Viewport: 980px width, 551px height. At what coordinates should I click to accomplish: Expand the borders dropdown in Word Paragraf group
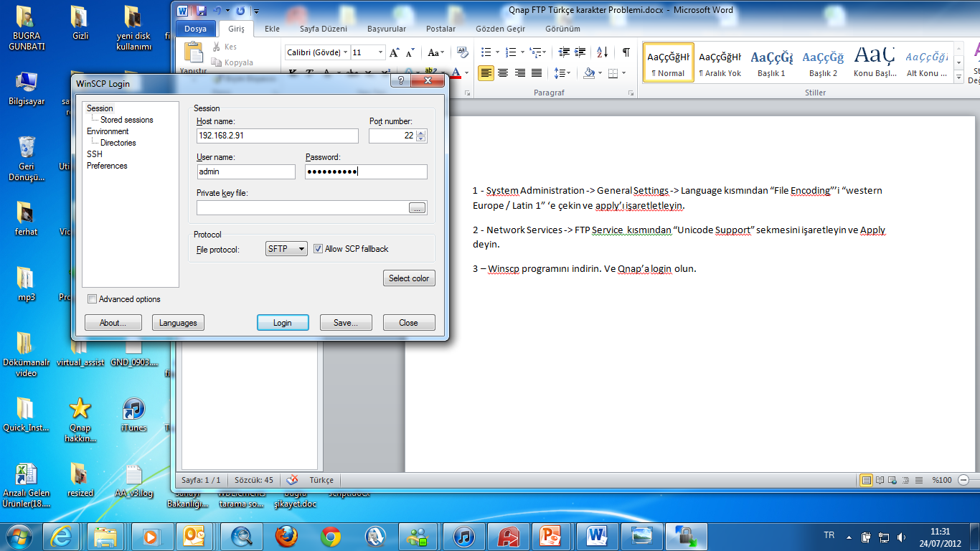tap(623, 73)
